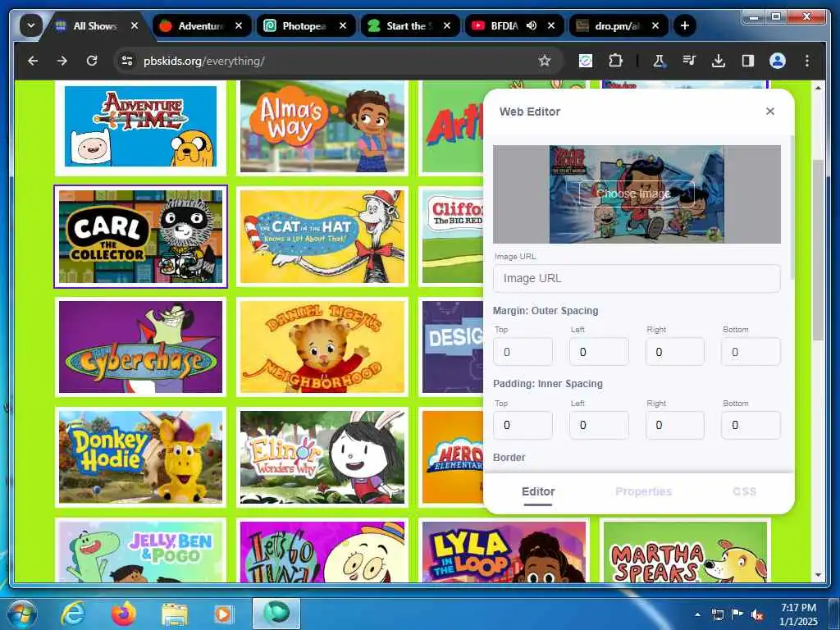Viewport: 840px width, 630px height.
Task: Open the Extensions puzzle icon
Action: click(x=615, y=61)
